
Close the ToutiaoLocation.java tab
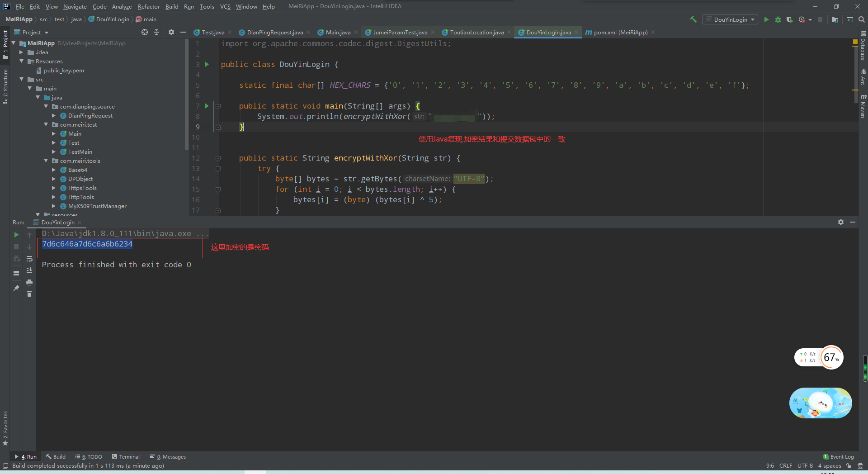(509, 32)
